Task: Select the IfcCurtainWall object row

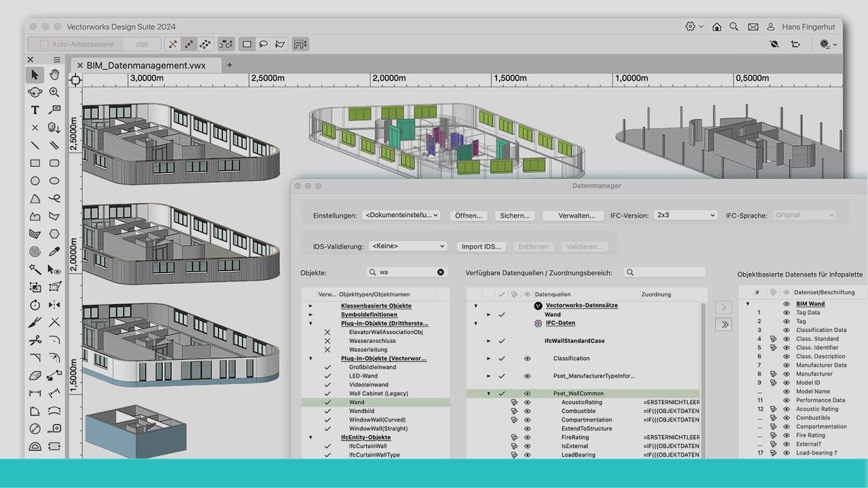Action: coord(376,446)
